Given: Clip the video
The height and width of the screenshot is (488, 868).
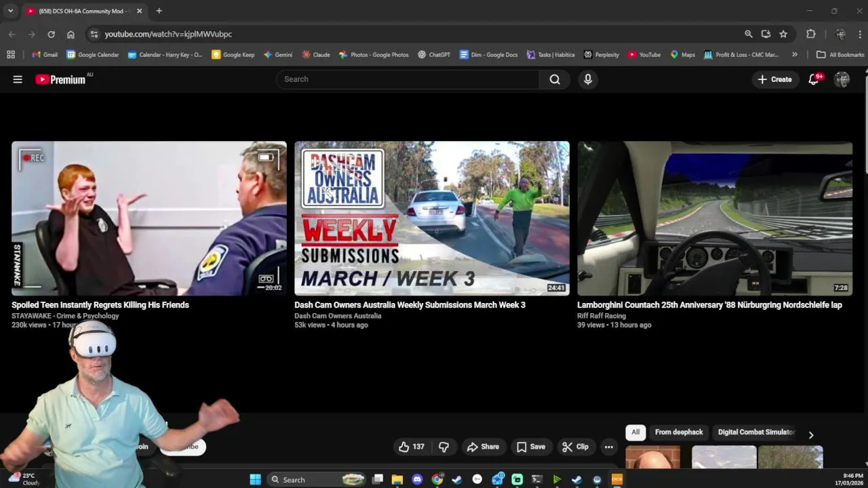Looking at the screenshot, I should pos(575,447).
